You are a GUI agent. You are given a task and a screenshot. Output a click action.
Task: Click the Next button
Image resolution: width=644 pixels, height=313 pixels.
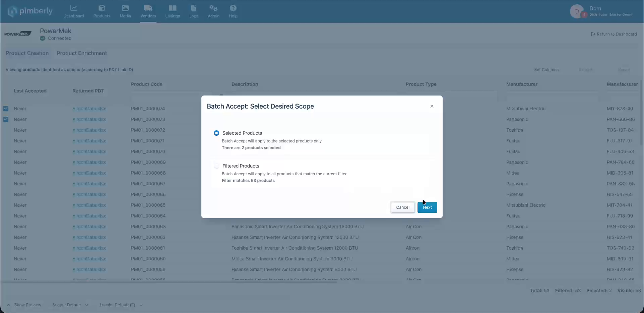[x=427, y=207]
